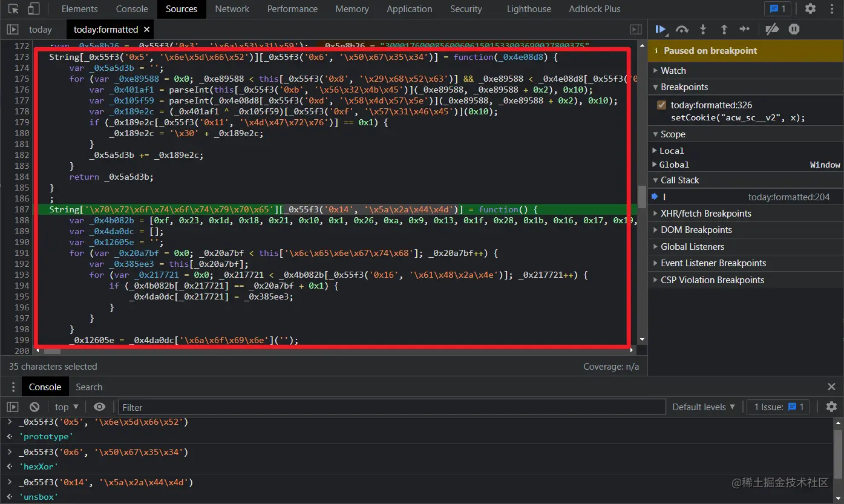The image size is (844, 504).
Task: Resume script execution
Action: pyautogui.click(x=661, y=29)
